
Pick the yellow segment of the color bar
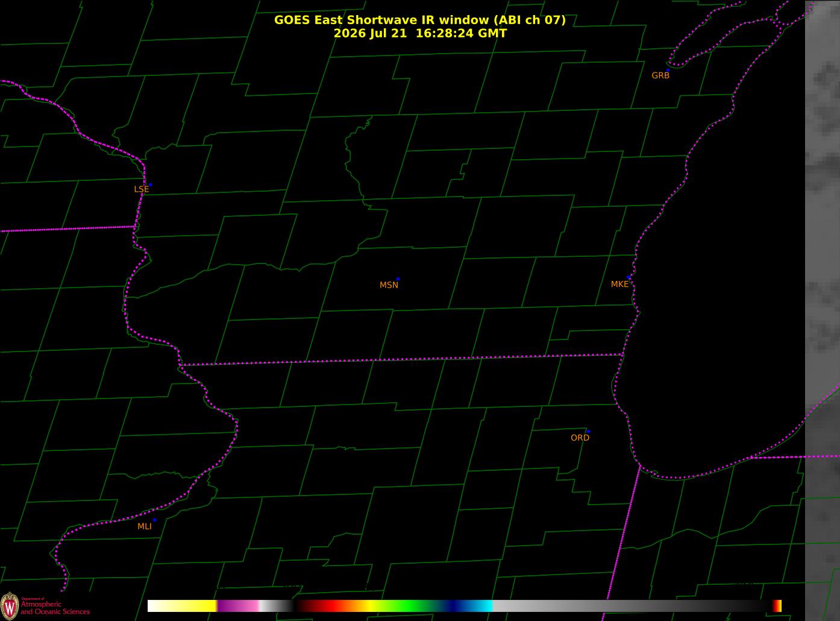(x=192, y=606)
